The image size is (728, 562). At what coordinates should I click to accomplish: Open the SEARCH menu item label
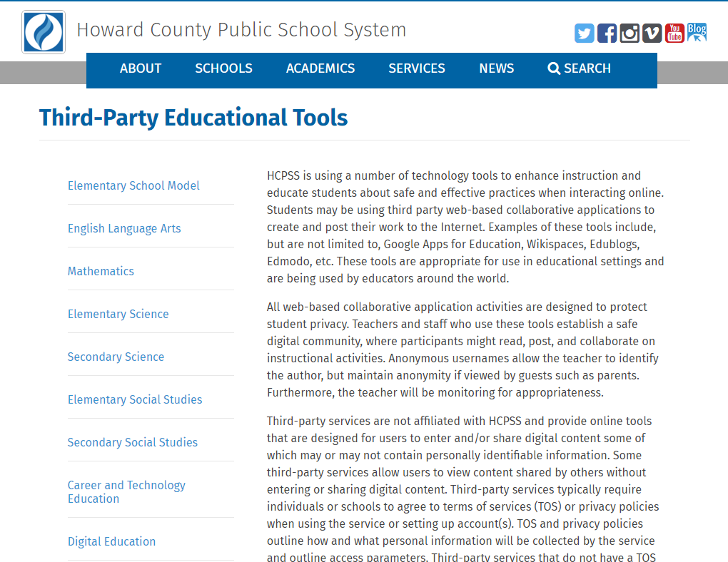pyautogui.click(x=587, y=68)
